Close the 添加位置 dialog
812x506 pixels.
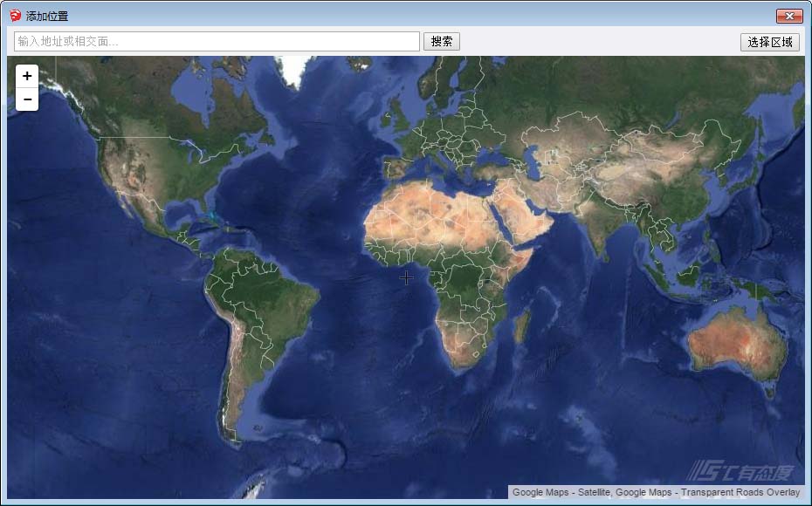pyautogui.click(x=790, y=15)
